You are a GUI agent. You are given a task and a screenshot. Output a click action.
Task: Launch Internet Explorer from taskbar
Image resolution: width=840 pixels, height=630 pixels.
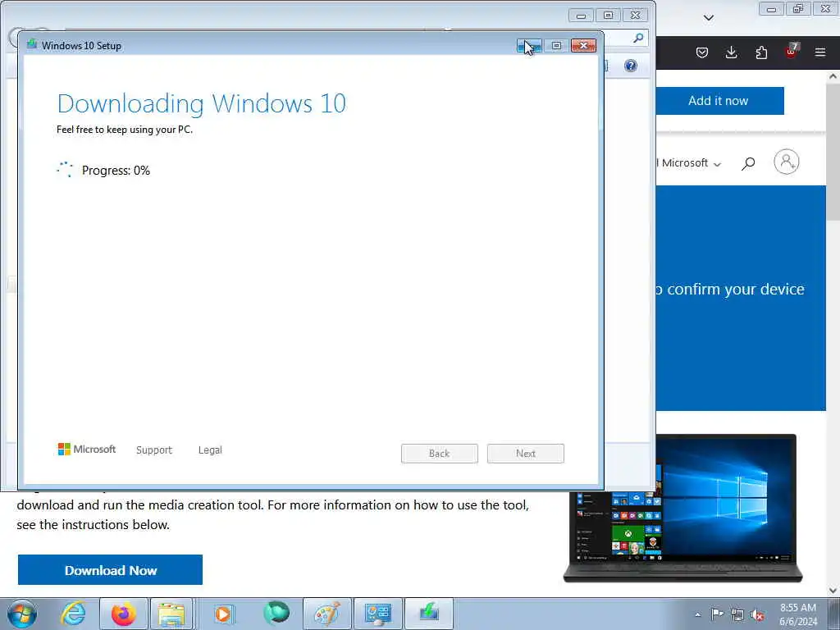[x=73, y=614]
